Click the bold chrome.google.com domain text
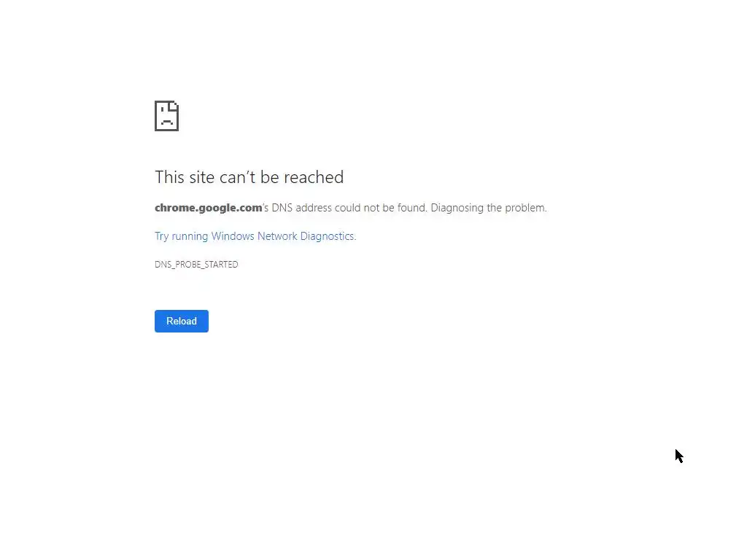Image resolution: width=747 pixels, height=560 pixels. pos(208,208)
